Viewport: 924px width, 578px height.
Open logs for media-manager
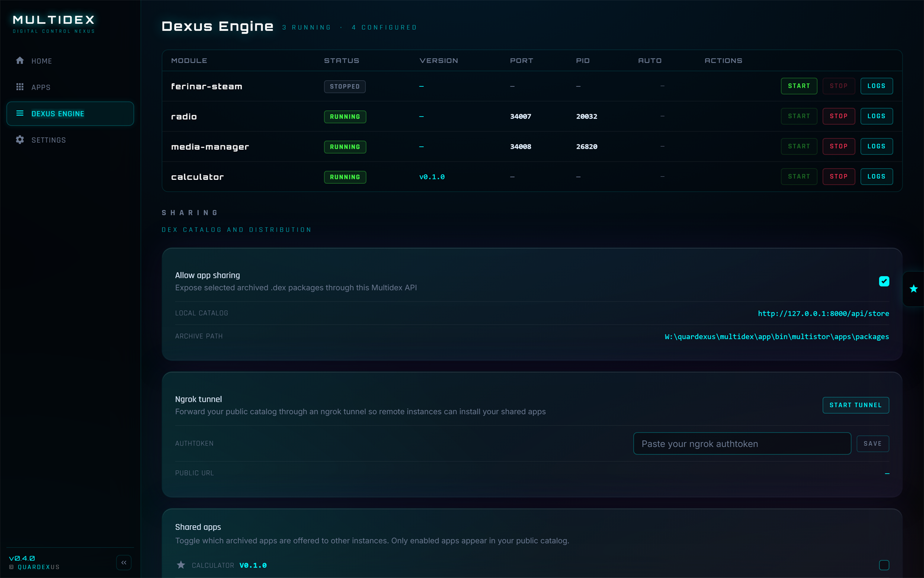876,146
